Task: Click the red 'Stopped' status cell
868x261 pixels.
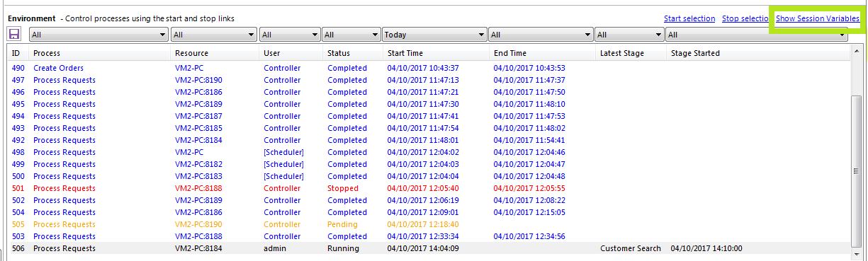Action: coord(343,188)
